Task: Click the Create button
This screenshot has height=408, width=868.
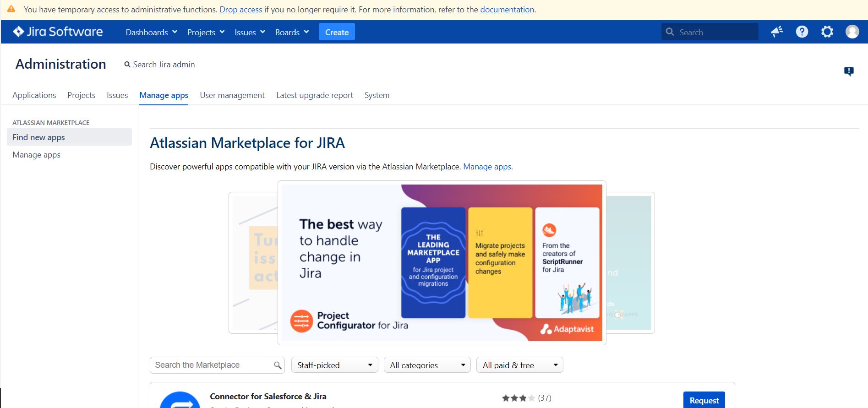Action: pyautogui.click(x=337, y=32)
